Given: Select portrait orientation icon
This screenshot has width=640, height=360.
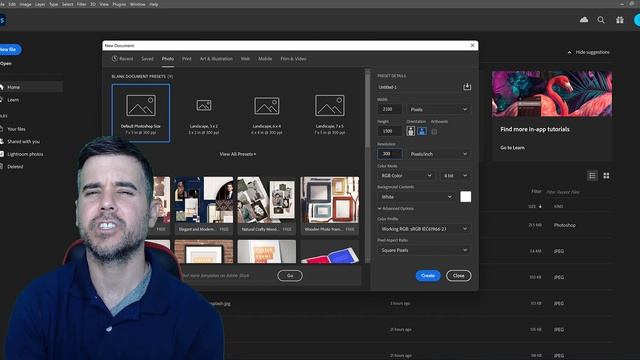Looking at the screenshot, I should click(411, 131).
